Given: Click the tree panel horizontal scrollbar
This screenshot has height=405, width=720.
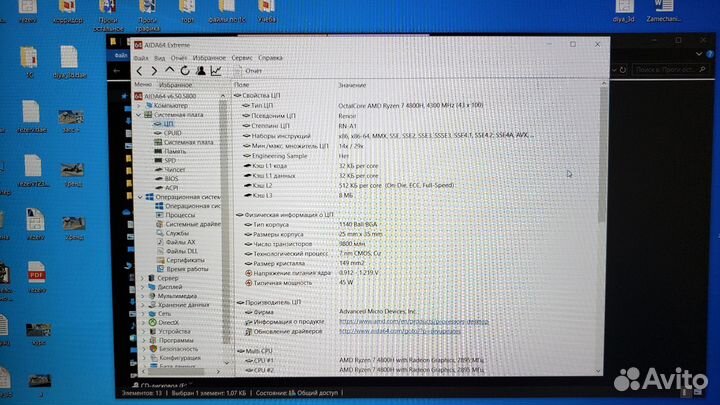Looking at the screenshot, I should (180, 371).
